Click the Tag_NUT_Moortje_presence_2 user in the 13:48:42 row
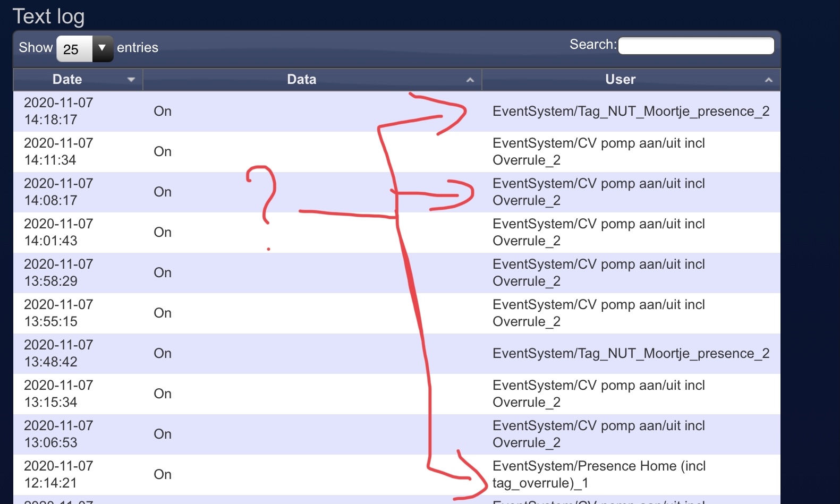Image resolution: width=840 pixels, height=504 pixels. pos(631,353)
